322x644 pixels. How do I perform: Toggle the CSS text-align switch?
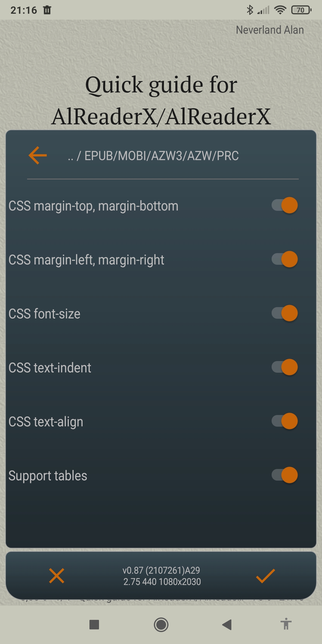[x=284, y=421]
